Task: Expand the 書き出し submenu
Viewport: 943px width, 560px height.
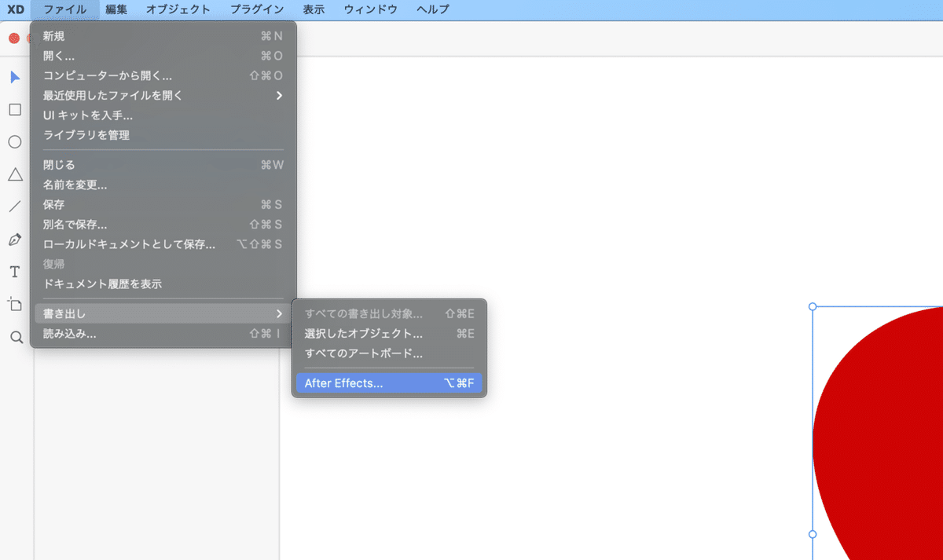Action: point(163,313)
